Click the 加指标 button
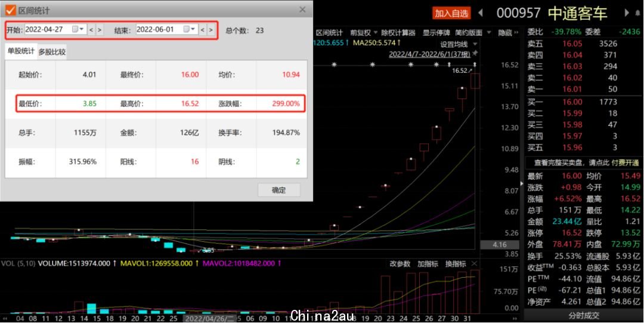Viewport: 644px width, 323px height. (428, 264)
